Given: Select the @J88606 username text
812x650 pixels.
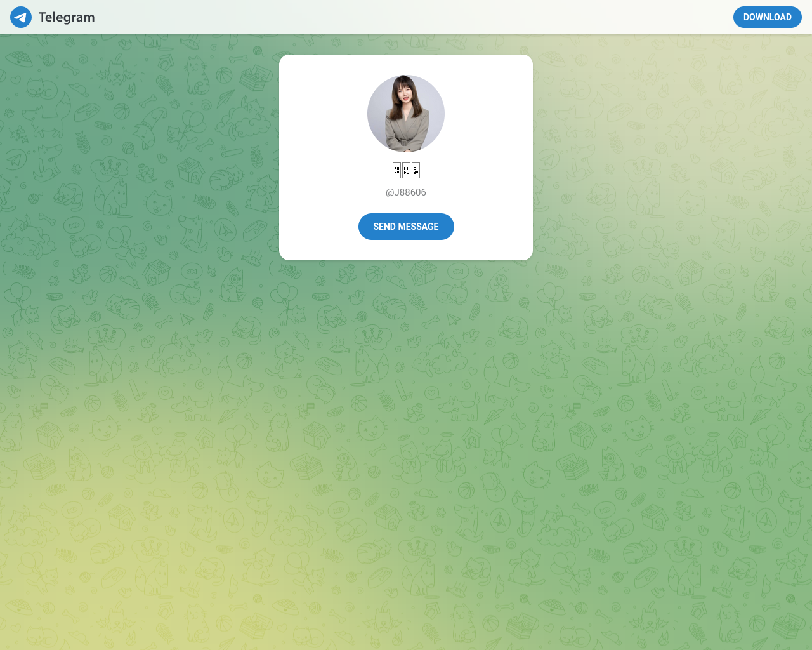Looking at the screenshot, I should 406,192.
